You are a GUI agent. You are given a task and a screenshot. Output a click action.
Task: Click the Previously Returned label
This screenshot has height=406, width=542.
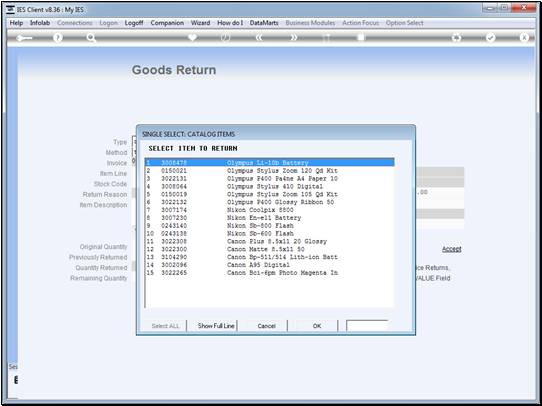tap(98, 257)
